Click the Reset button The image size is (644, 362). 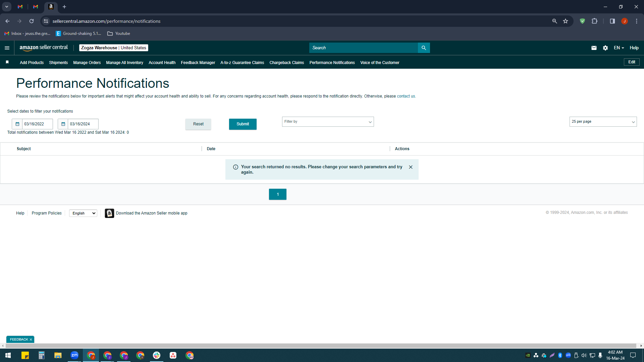(x=198, y=124)
